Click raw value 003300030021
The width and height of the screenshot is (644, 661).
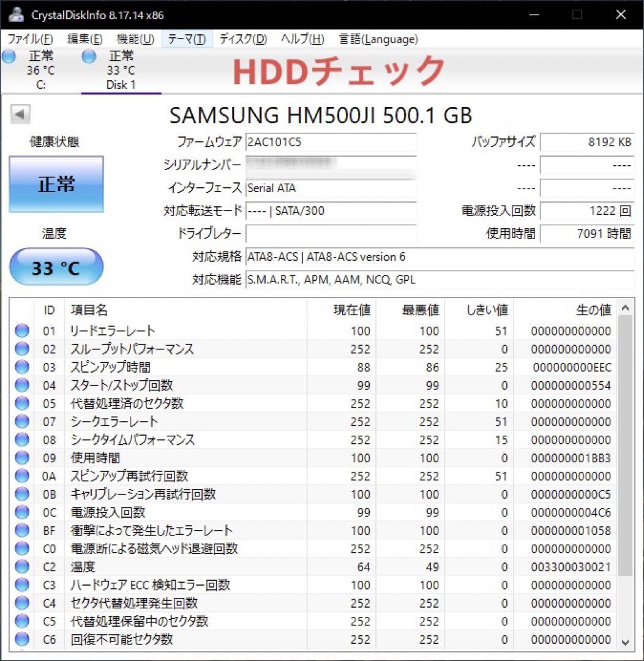[571, 567]
